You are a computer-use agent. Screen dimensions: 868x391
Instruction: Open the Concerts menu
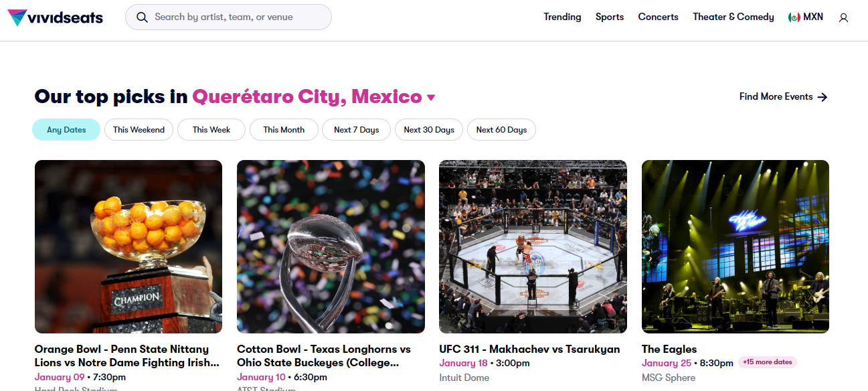658,17
